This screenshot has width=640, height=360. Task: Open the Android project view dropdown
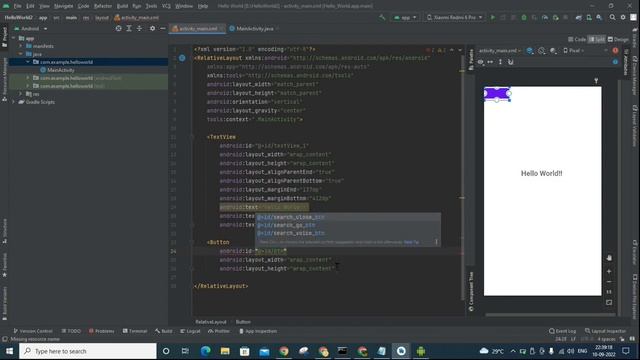[x=31, y=29]
